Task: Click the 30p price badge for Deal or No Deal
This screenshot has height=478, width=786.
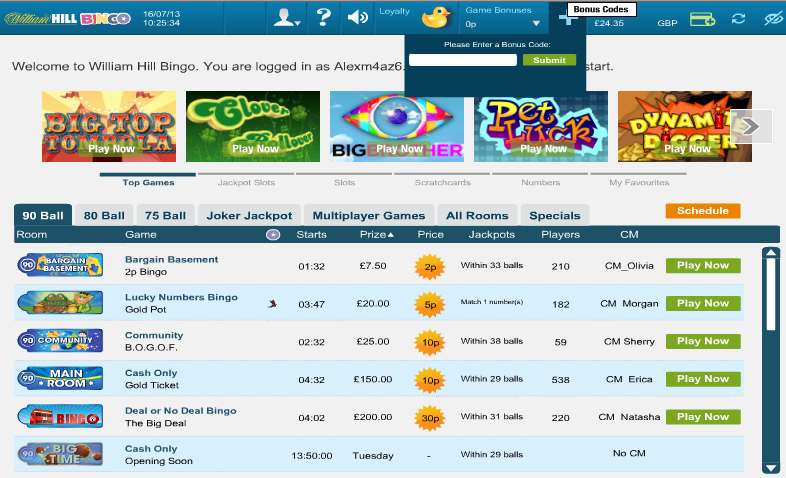Action: [430, 418]
